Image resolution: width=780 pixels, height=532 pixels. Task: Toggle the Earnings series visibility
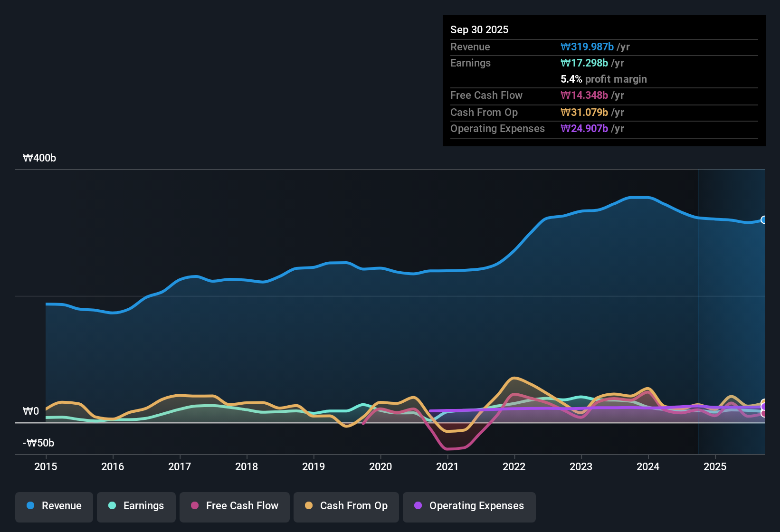point(136,506)
